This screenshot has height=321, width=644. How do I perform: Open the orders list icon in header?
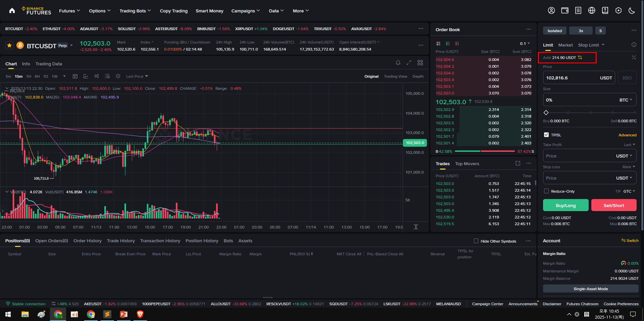pos(578,11)
